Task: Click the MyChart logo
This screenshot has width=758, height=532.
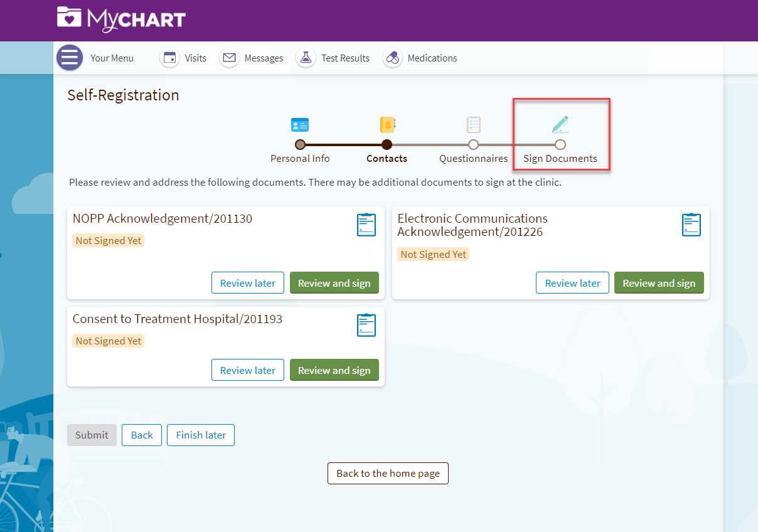Action: click(x=121, y=19)
